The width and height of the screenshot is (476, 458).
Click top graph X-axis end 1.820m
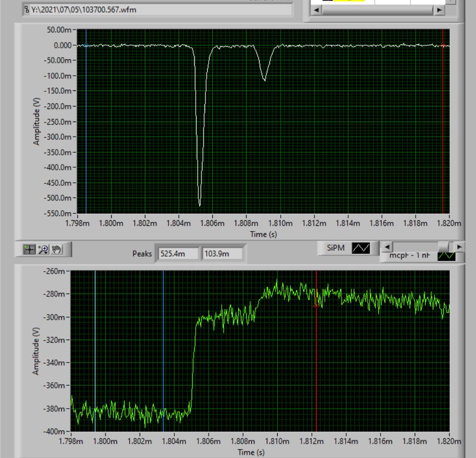click(x=448, y=223)
